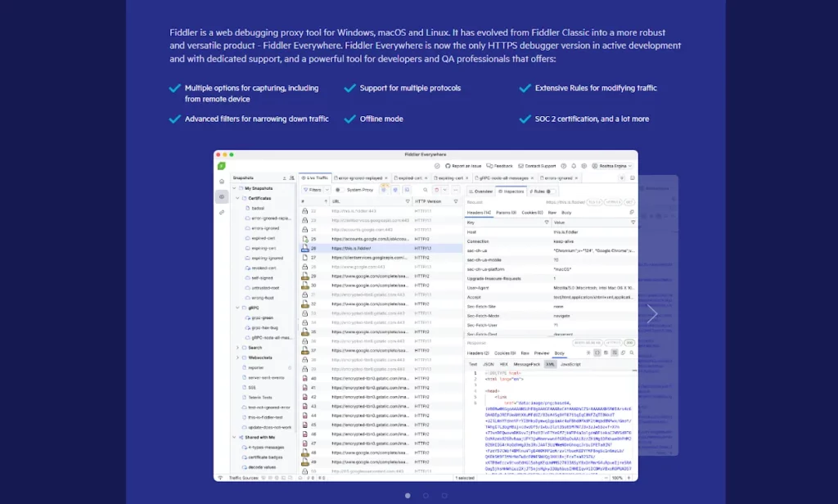Click the help question mark icon

563,166
